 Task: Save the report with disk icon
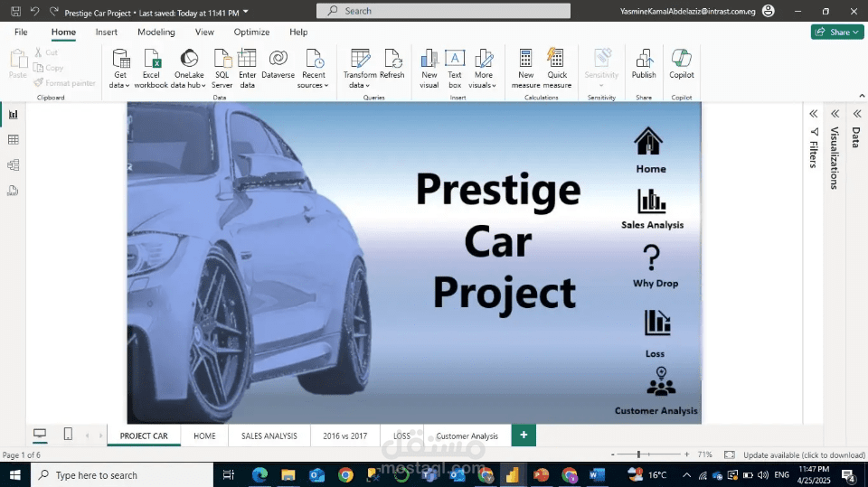16,11
